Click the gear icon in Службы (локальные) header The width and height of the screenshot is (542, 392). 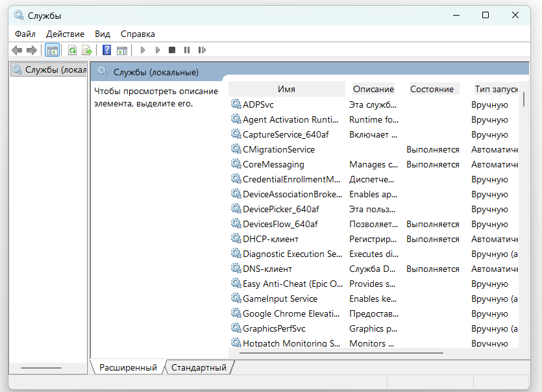[x=103, y=71]
